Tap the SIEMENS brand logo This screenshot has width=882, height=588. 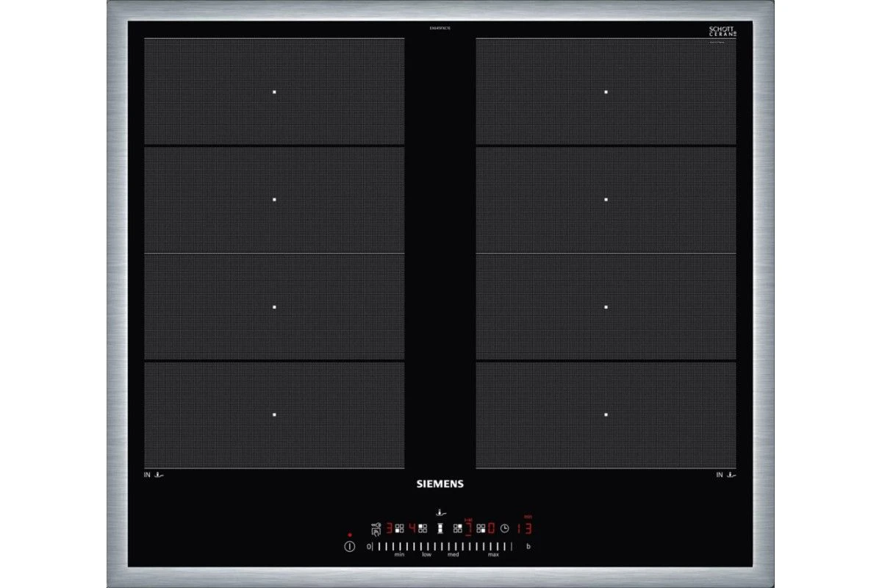[441, 484]
